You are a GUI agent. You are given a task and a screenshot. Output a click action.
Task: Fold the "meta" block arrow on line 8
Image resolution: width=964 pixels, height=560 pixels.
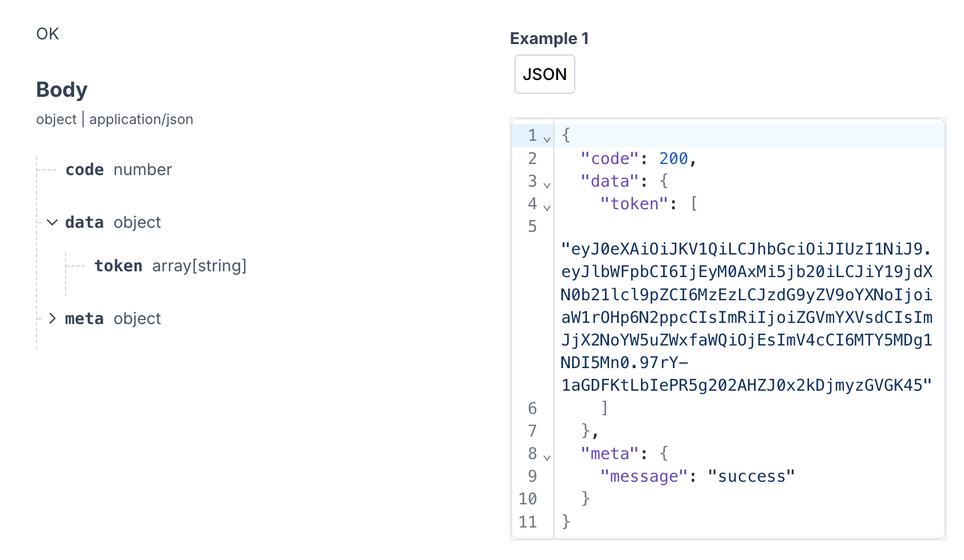point(547,457)
